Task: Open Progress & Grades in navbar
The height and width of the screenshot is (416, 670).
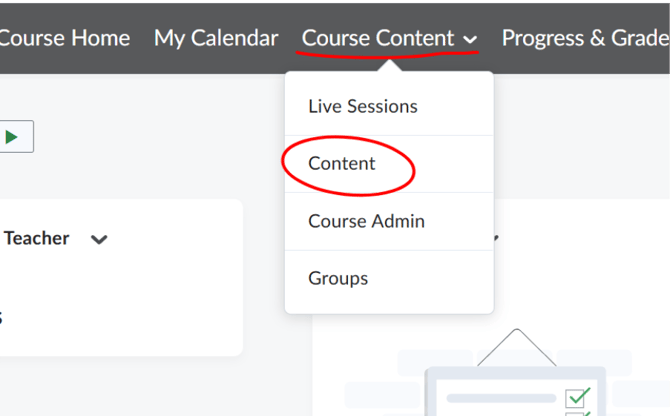Action: [x=586, y=38]
